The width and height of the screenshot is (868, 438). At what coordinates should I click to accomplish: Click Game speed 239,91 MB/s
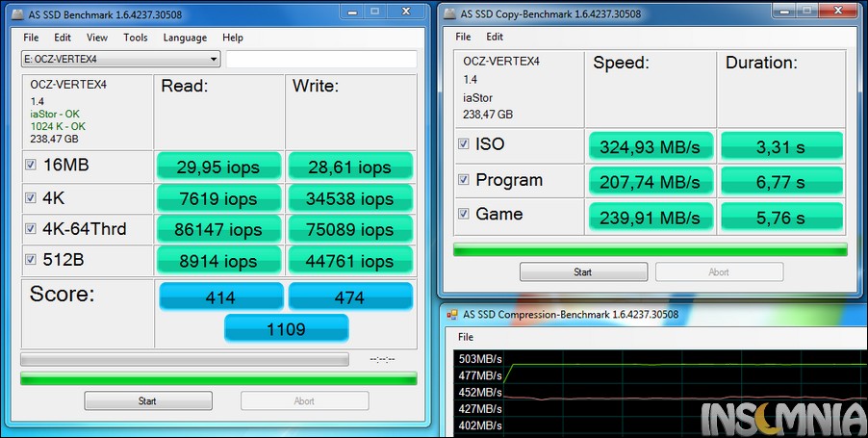651,217
